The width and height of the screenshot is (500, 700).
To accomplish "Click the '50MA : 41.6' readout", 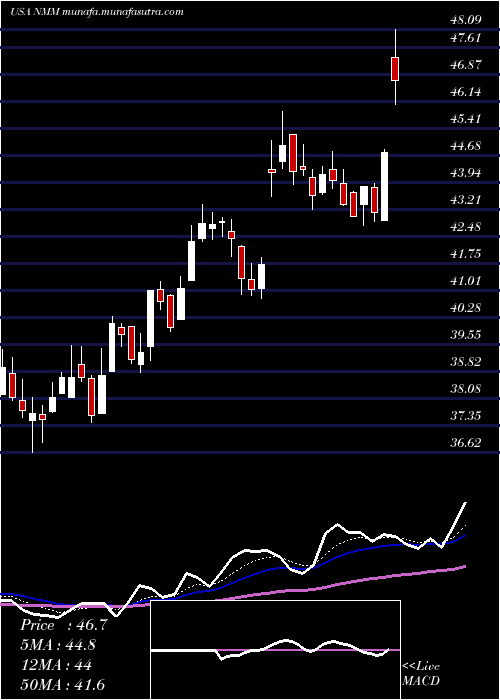I will pos(62,685).
